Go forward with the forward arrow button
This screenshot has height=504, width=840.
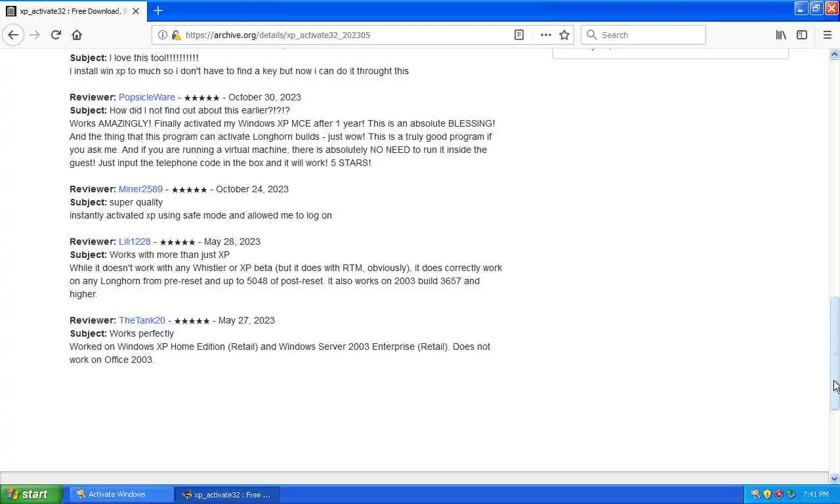pyautogui.click(x=35, y=35)
